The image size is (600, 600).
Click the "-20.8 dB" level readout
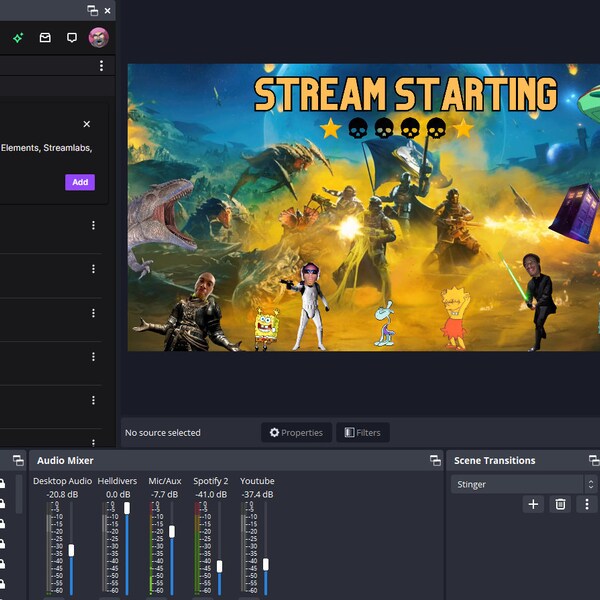coord(62,494)
